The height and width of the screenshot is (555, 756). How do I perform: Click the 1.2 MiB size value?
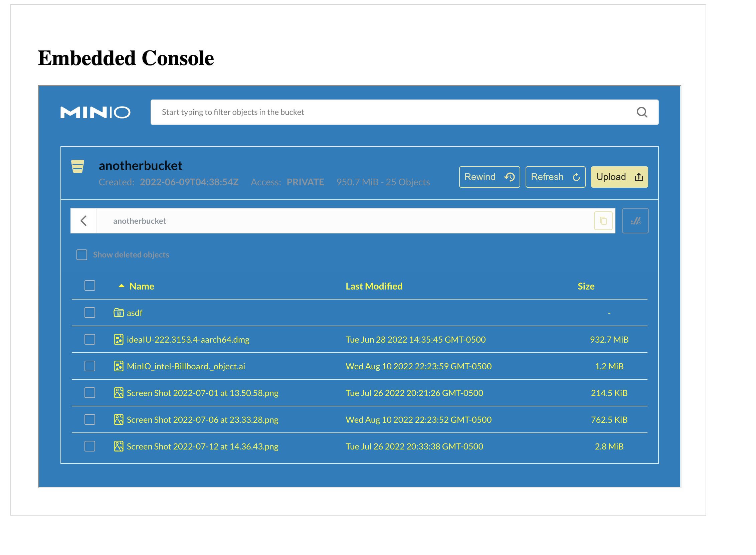[609, 366]
